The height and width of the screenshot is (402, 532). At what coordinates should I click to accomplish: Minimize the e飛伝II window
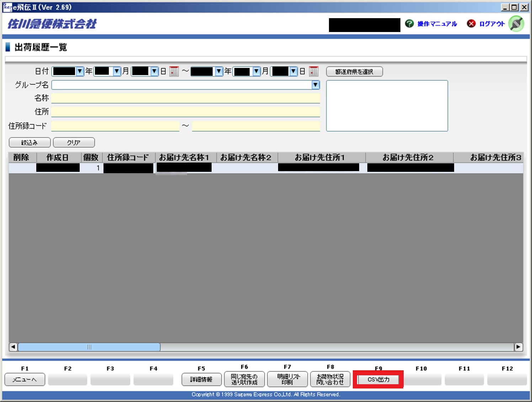[x=505, y=7]
